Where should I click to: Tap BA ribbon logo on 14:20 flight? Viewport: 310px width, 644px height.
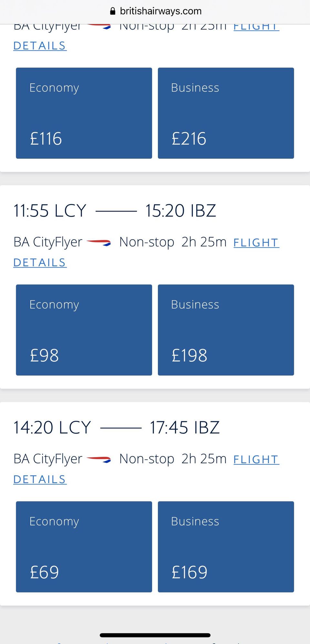pyautogui.click(x=99, y=459)
